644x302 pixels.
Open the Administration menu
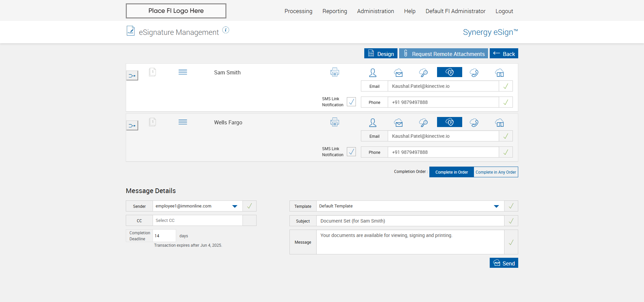coord(375,11)
